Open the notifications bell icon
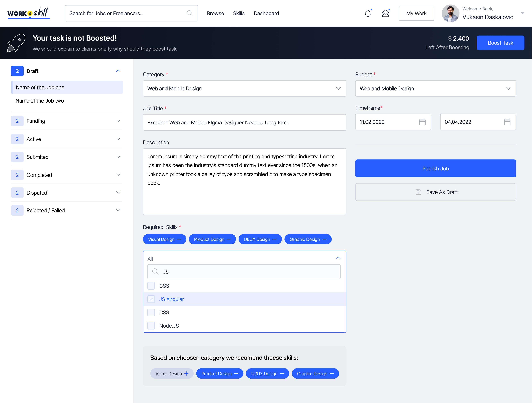532x403 pixels. point(368,13)
